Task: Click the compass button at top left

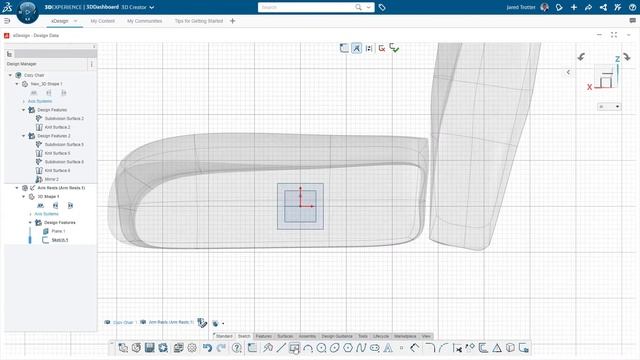Action: tap(28, 12)
